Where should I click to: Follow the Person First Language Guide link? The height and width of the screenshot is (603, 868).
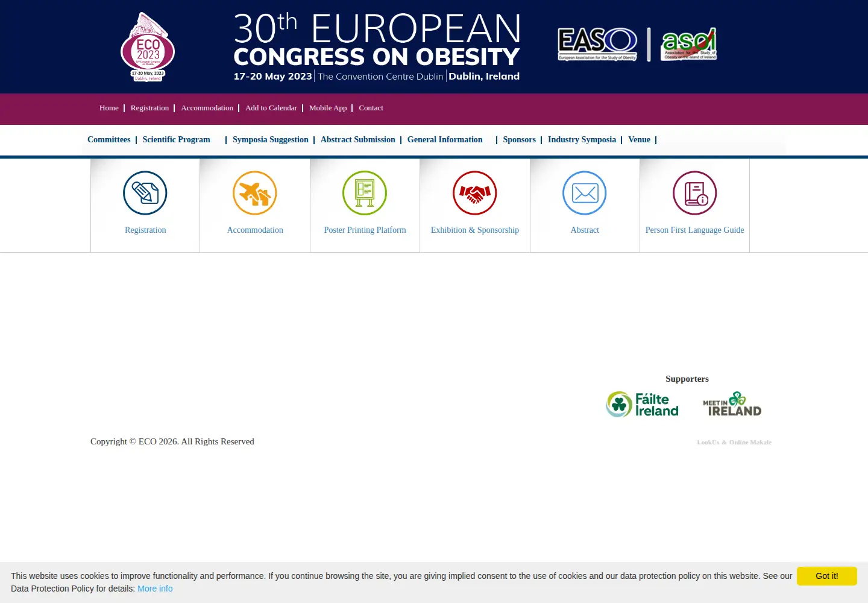pos(695,230)
